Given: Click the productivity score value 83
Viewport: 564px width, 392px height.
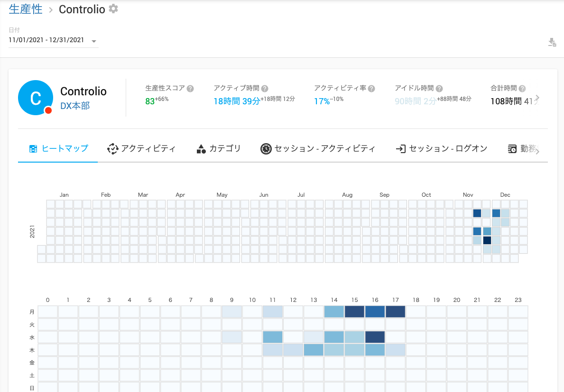Looking at the screenshot, I should pyautogui.click(x=149, y=101).
